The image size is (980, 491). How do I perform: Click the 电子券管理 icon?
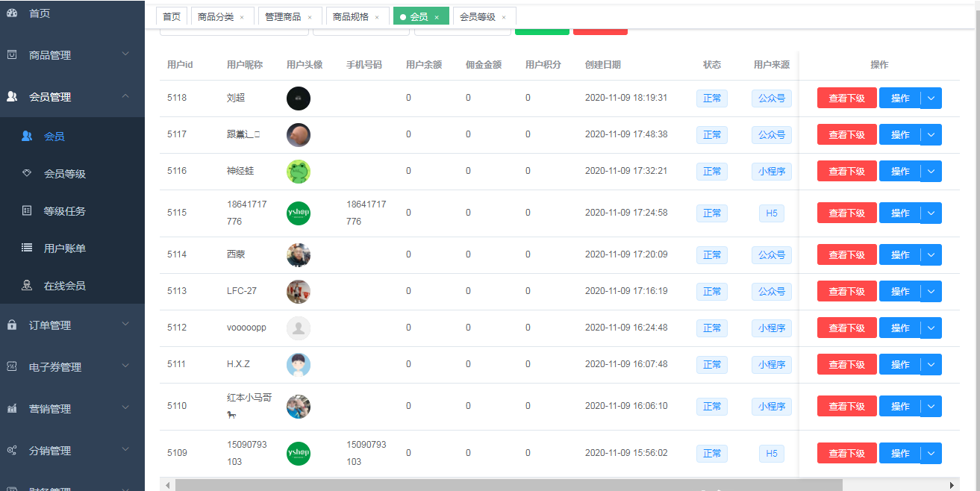click(12, 366)
